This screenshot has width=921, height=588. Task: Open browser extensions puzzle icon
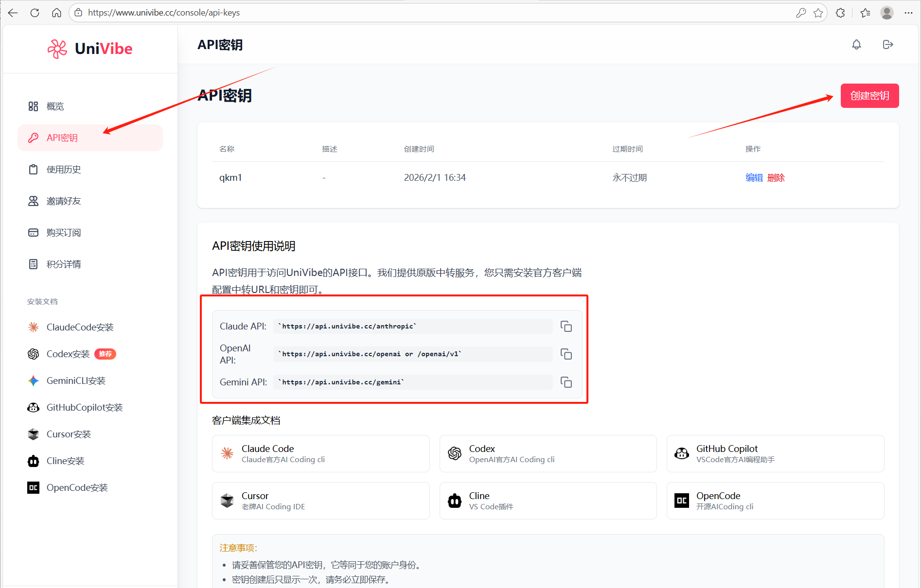pos(840,13)
